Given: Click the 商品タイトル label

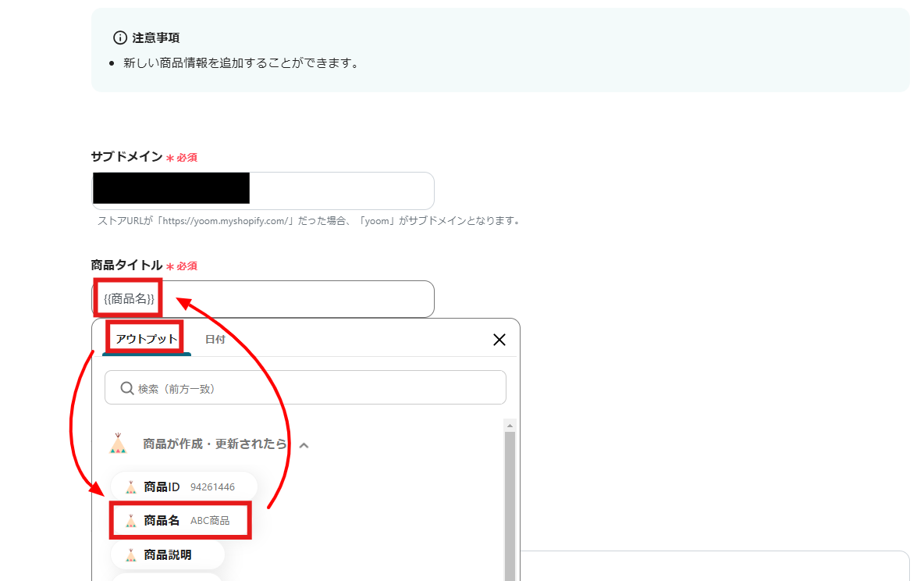Looking at the screenshot, I should tap(126, 266).
